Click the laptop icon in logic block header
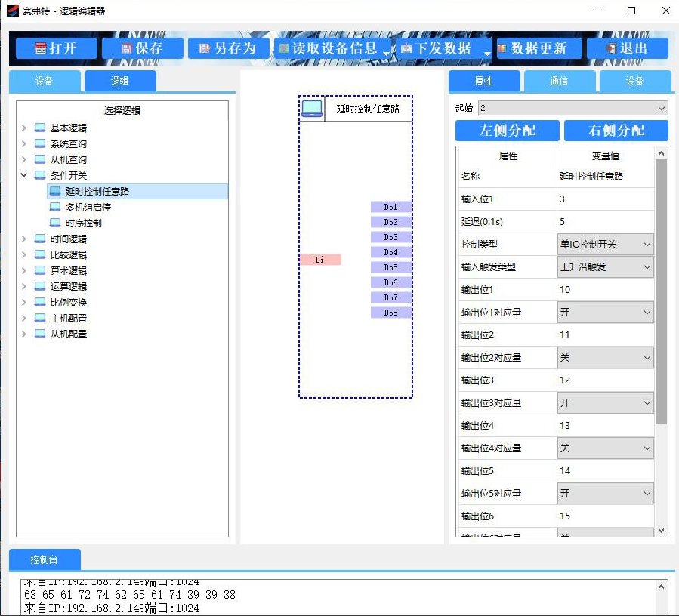679x616 pixels. (x=312, y=109)
